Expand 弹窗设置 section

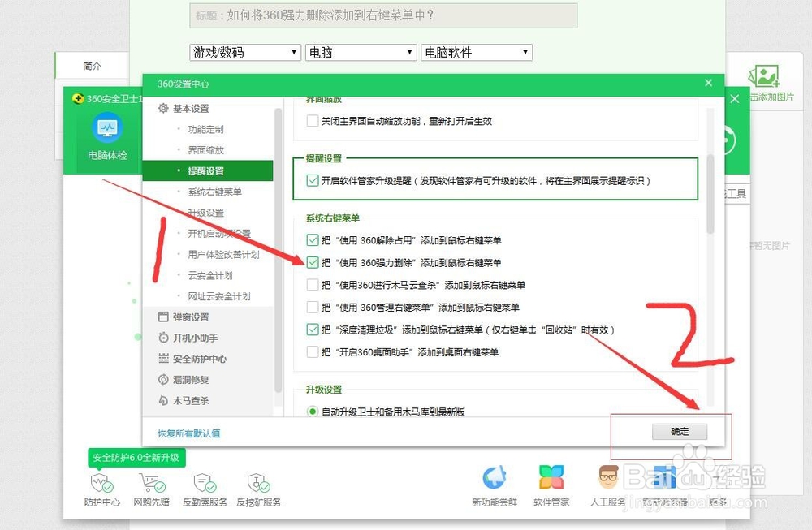point(191,317)
